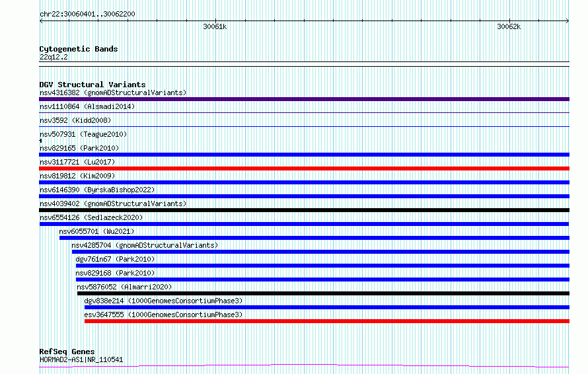Select nsv507931 (Teague2010) variant label
The width and height of the screenshot is (588, 374).
(x=83, y=134)
